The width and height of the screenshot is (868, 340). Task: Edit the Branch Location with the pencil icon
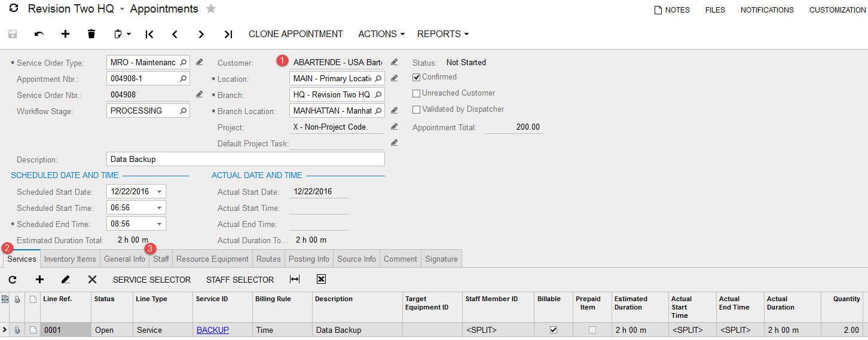(x=394, y=111)
